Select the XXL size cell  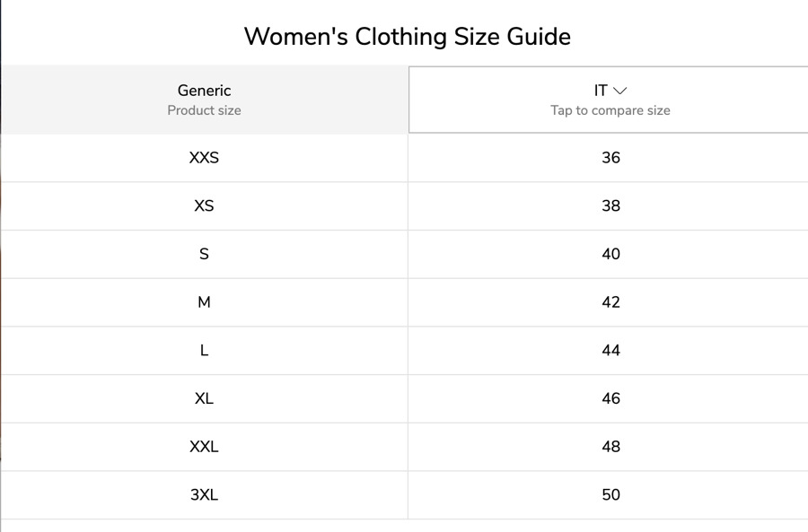[204, 447]
